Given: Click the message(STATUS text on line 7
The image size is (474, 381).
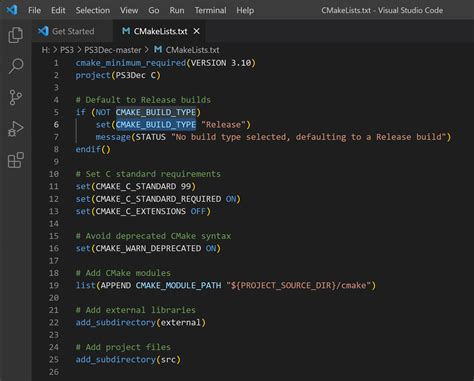Looking at the screenshot, I should coord(131,137).
